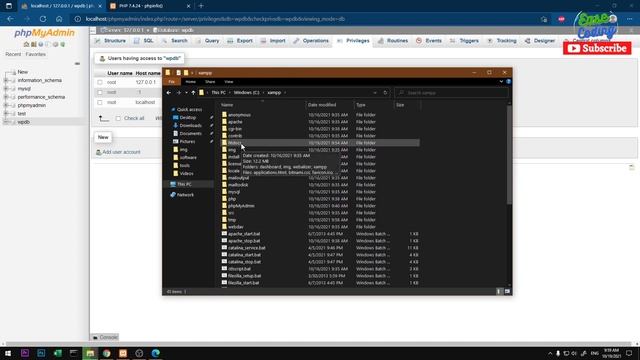Click This PC in address breadcrumb
640x360 pixels.
click(218, 93)
